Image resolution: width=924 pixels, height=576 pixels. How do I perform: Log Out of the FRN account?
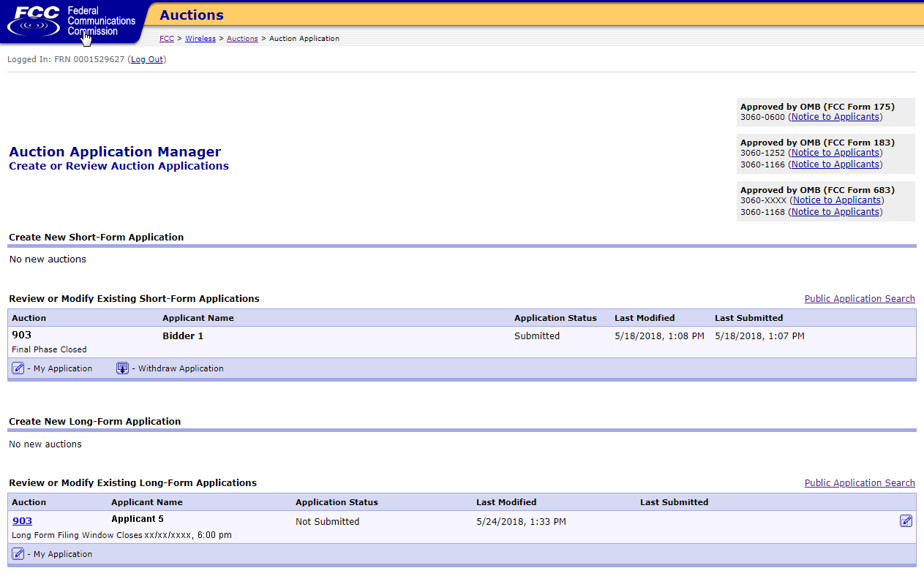pyautogui.click(x=147, y=59)
